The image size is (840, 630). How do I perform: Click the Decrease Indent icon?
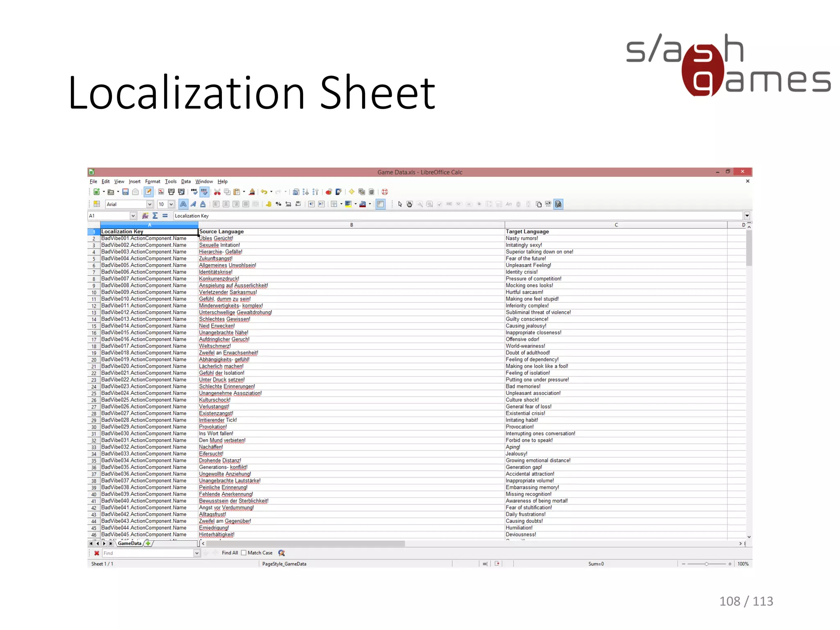click(x=312, y=204)
